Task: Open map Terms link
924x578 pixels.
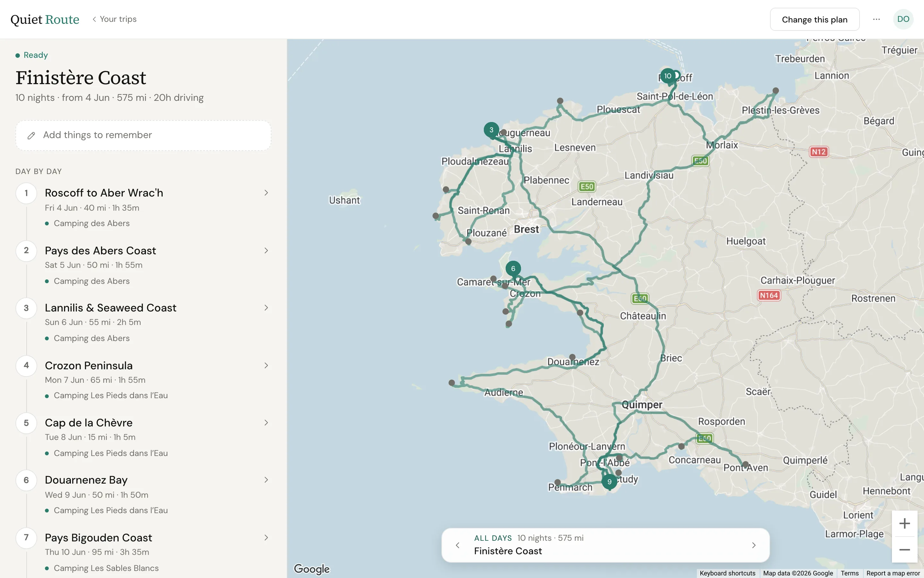Action: (850, 574)
